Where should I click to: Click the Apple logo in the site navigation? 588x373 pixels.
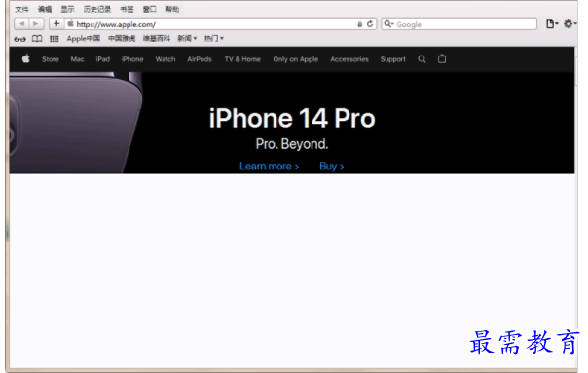[26, 58]
